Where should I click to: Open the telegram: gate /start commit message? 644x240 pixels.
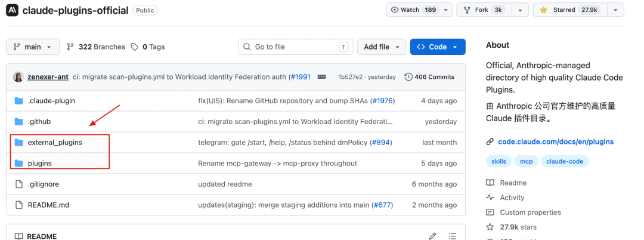[283, 143]
